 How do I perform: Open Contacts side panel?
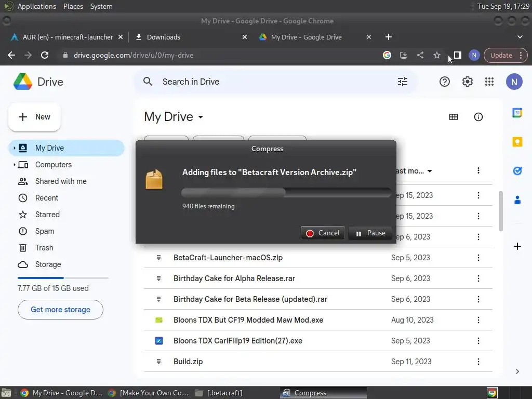tap(517, 200)
